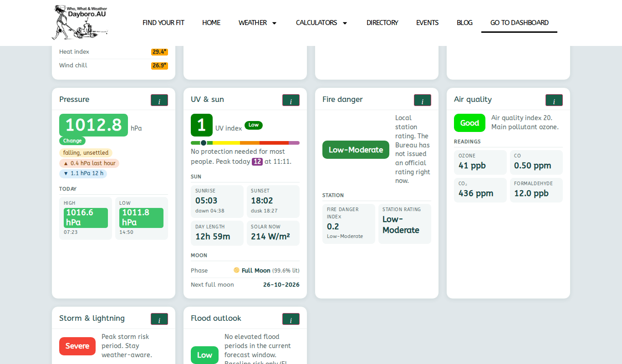This screenshot has height=364, width=622.
Task: Click the 1012.8 pressure reading
Action: 93,125
